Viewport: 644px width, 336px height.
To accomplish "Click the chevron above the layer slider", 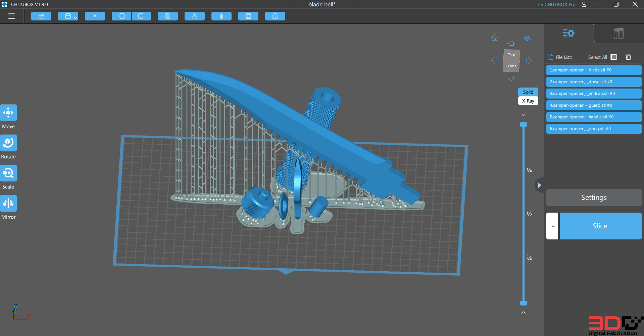I will click(x=524, y=115).
